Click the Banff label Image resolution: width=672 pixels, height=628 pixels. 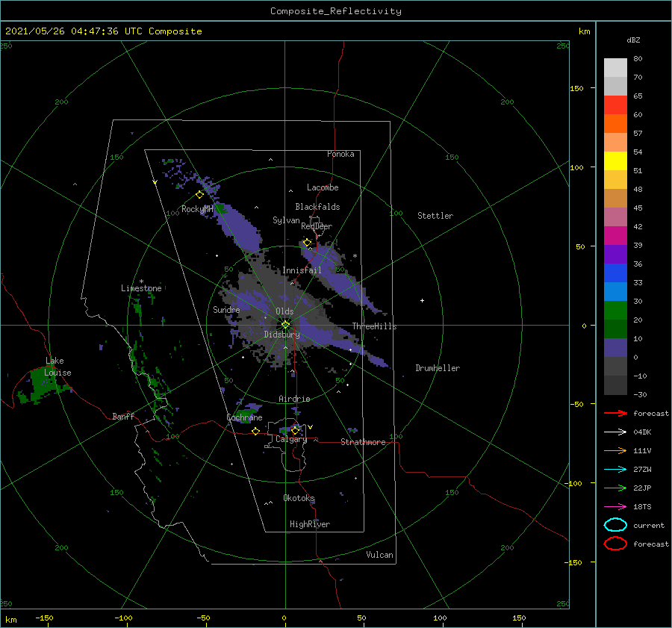tap(123, 417)
